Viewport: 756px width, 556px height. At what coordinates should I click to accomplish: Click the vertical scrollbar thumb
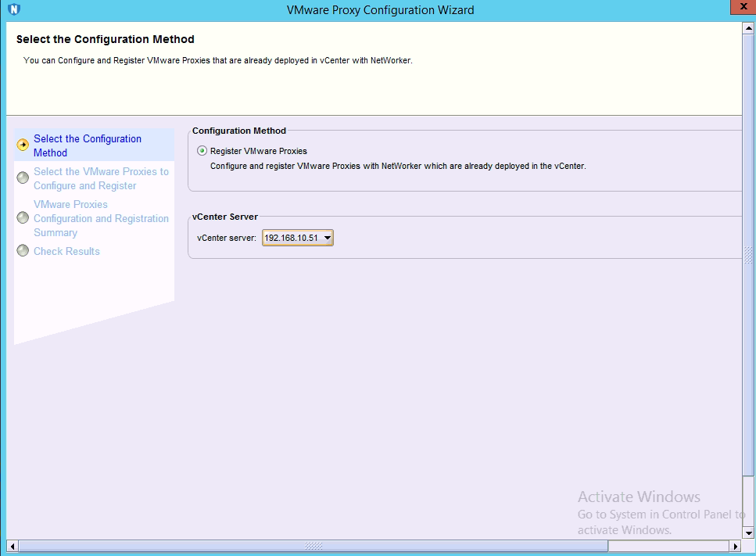(x=748, y=254)
